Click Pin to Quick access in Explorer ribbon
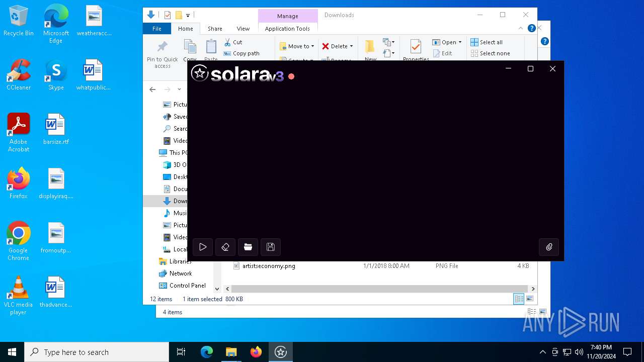Viewport: 644px width, 362px height. point(162,54)
